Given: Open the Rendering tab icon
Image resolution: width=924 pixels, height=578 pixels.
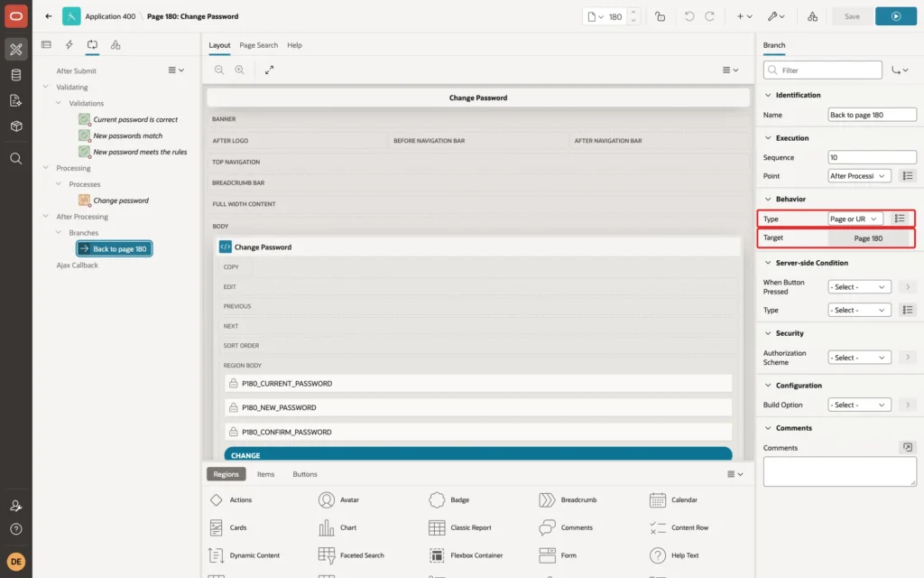Looking at the screenshot, I should click(47, 45).
